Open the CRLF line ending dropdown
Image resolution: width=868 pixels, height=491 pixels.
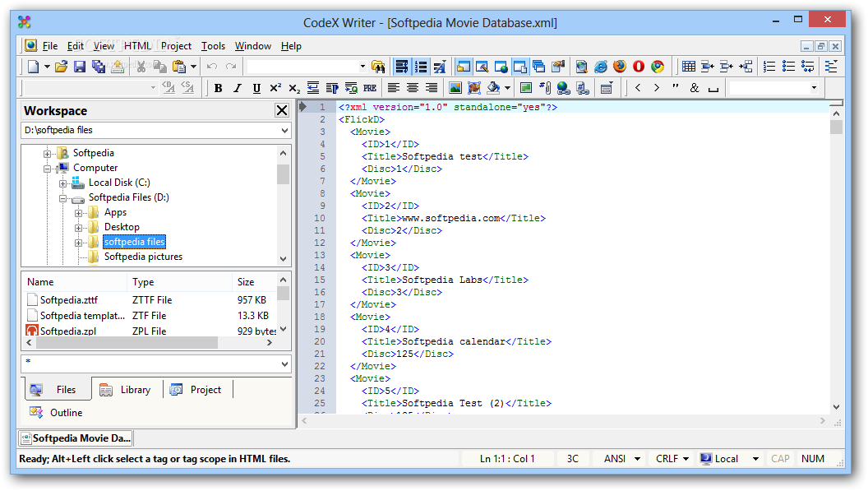(x=686, y=459)
